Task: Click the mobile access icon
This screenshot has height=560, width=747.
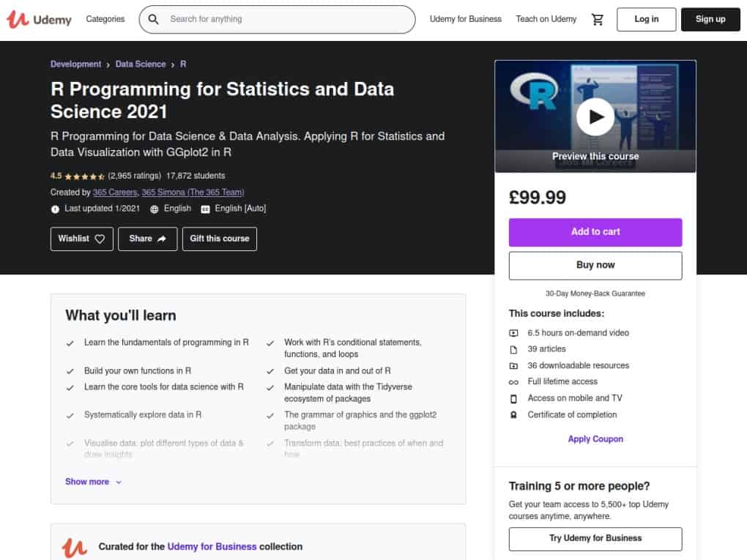Action: (513, 398)
